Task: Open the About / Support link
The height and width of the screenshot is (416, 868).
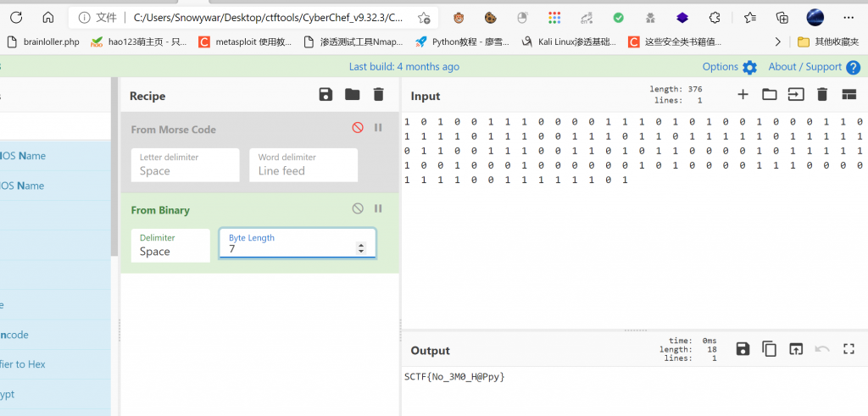Action: click(804, 67)
